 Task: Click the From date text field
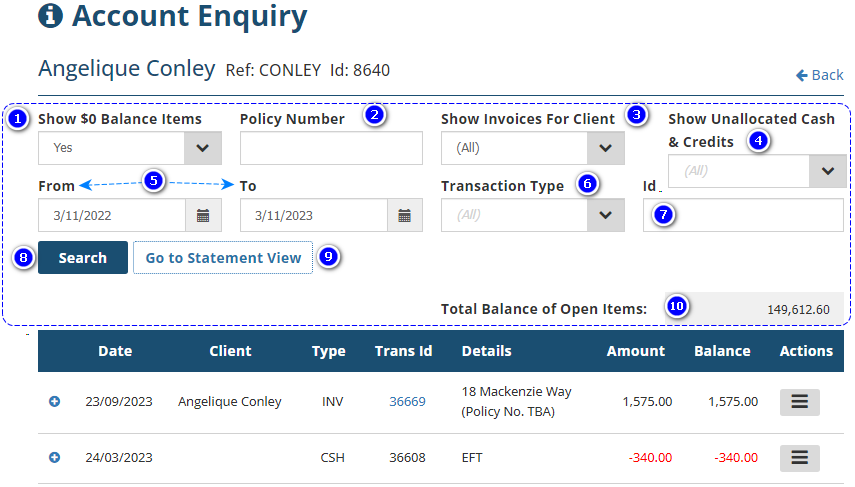pyautogui.click(x=112, y=215)
